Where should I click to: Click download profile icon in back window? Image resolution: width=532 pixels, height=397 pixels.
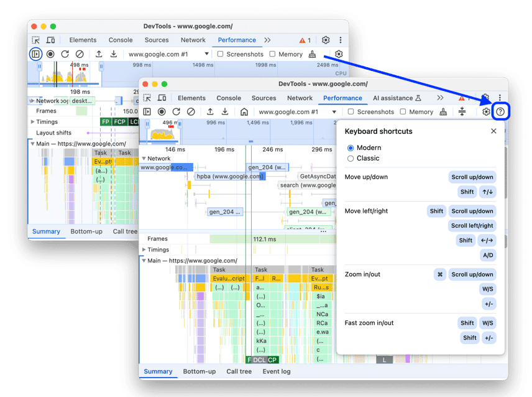[x=114, y=54]
